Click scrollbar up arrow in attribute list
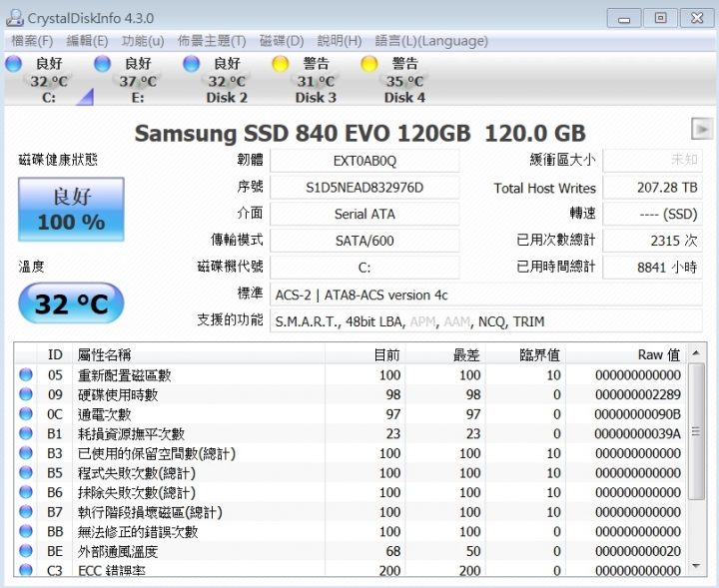 click(696, 352)
